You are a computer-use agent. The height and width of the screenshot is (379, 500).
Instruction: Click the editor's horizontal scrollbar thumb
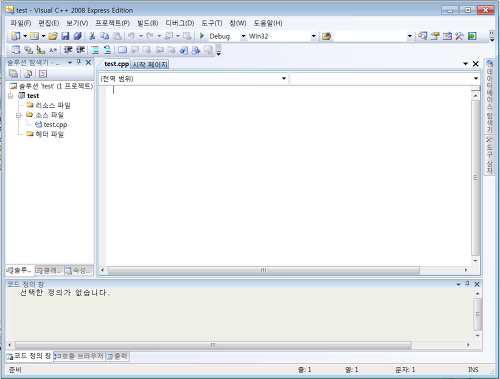tap(263, 270)
